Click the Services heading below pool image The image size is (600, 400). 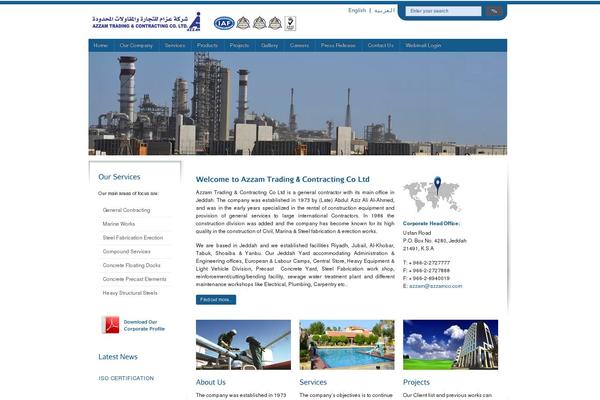coord(313,382)
